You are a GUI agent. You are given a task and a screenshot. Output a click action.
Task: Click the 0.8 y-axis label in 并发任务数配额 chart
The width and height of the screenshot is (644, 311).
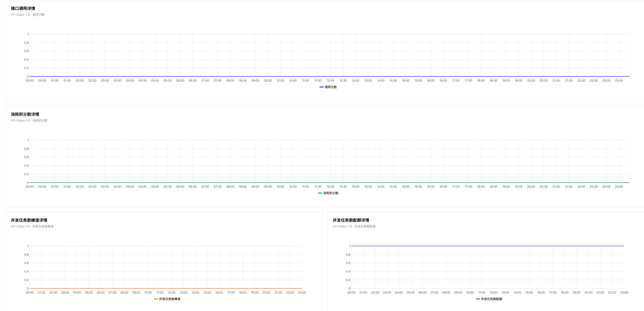tap(348, 255)
